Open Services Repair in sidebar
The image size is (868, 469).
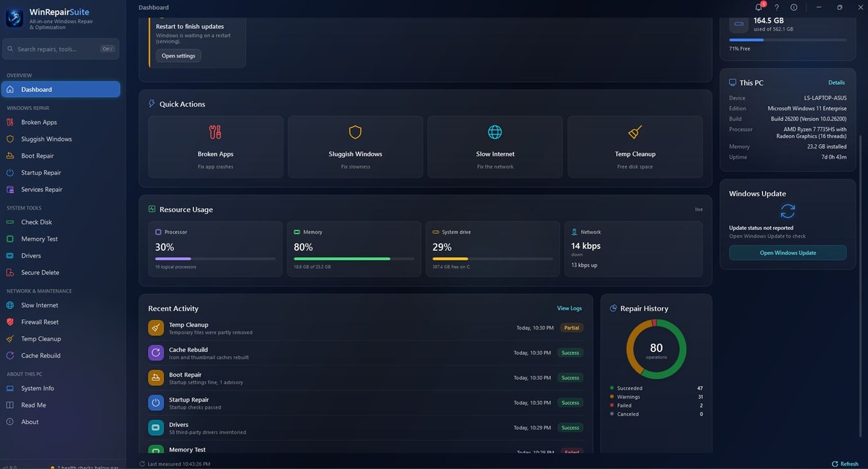click(x=60, y=190)
